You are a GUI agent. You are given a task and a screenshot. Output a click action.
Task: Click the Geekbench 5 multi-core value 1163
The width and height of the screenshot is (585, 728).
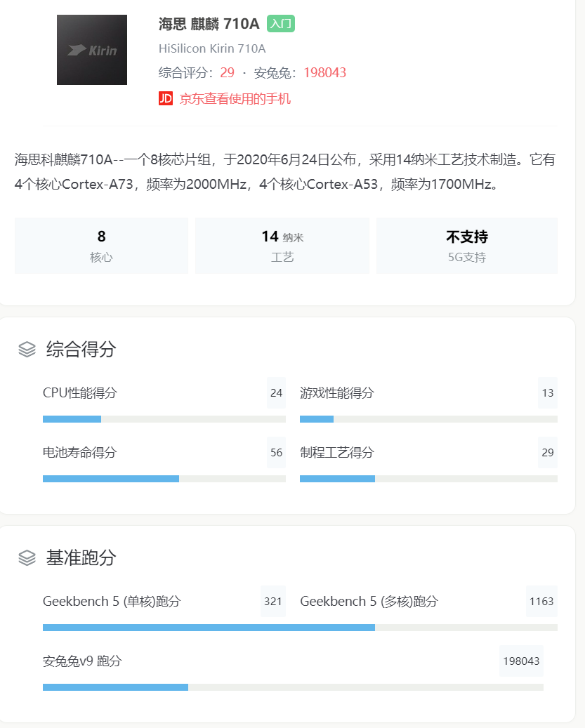pyautogui.click(x=541, y=601)
